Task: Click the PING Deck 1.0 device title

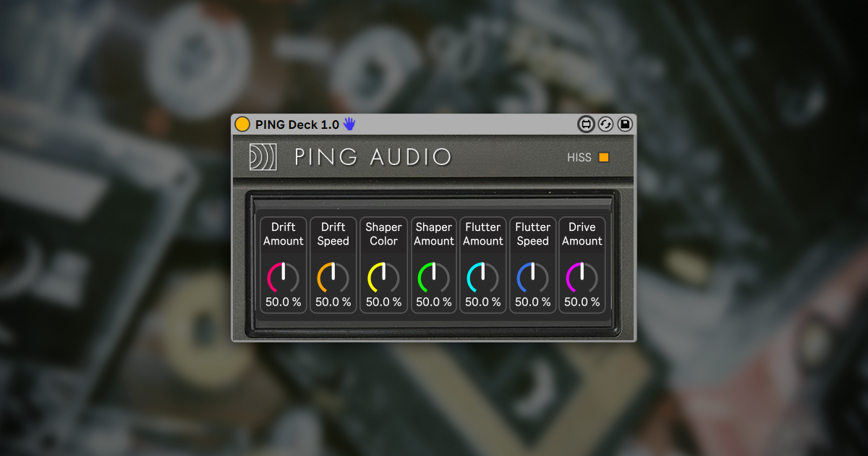Action: tap(297, 124)
